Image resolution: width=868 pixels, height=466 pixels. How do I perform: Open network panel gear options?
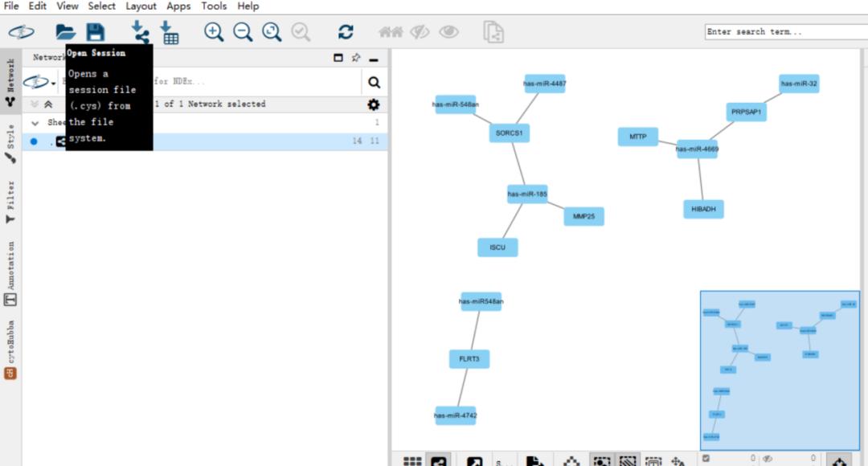tap(374, 104)
